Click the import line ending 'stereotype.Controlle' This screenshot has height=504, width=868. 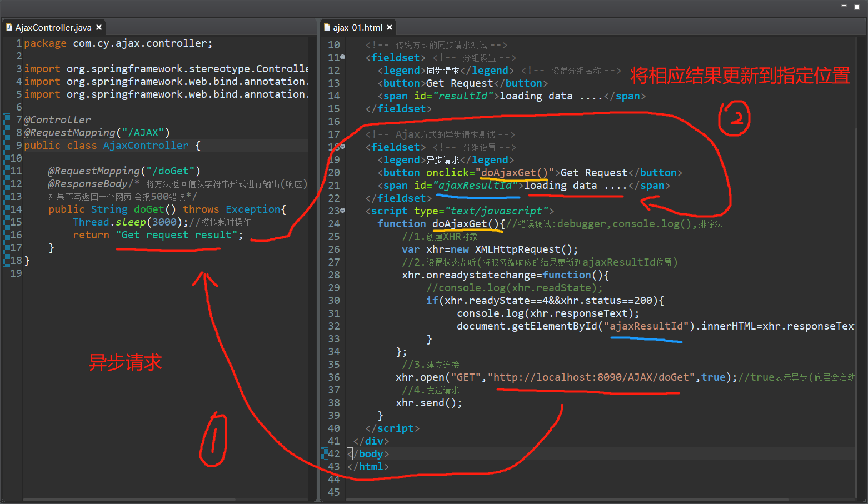166,69
